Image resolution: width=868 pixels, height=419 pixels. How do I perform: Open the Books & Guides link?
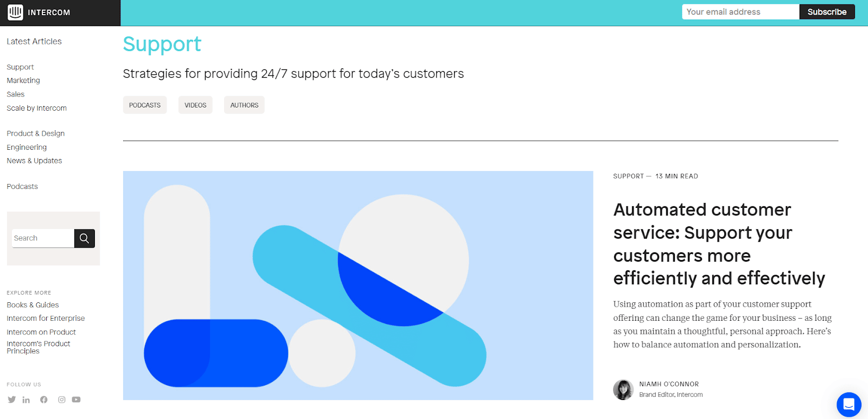click(33, 304)
